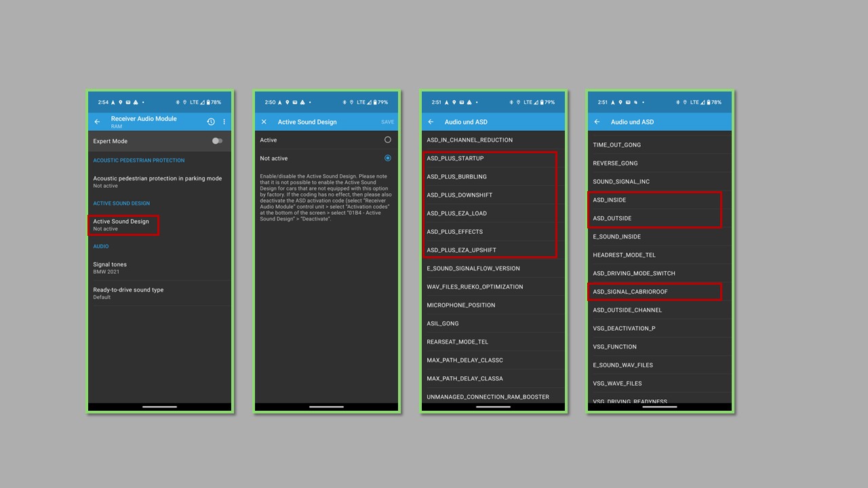The image size is (868, 488).
Task: Select the Active radio button
Action: tap(388, 140)
